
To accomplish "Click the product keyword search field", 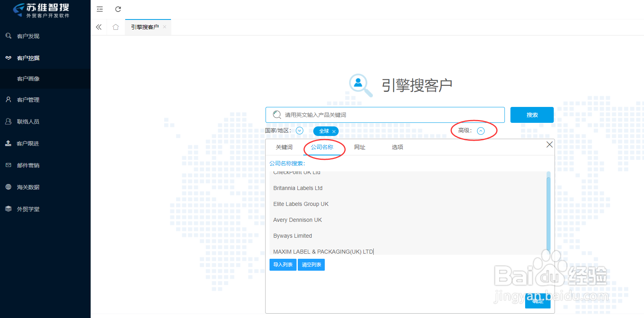I will point(385,115).
